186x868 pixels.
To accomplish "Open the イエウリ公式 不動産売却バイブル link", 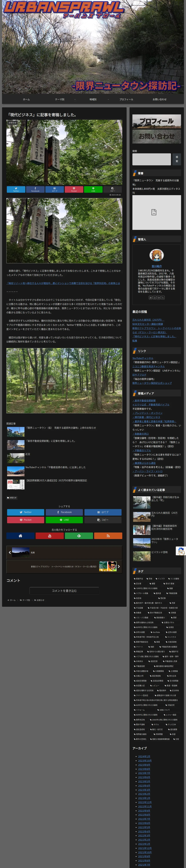I will [x=151, y=405].
